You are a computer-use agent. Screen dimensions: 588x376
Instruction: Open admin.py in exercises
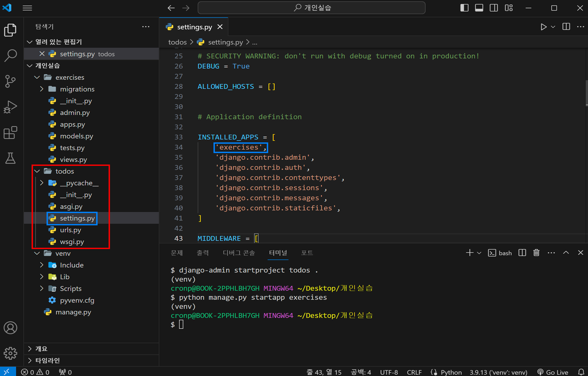[x=92, y=112]
